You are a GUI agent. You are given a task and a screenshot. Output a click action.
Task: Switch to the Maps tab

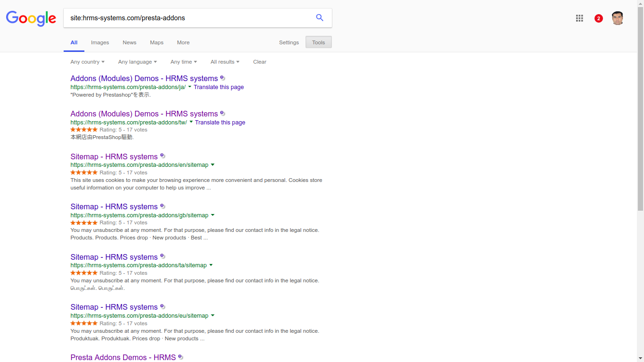(157, 42)
